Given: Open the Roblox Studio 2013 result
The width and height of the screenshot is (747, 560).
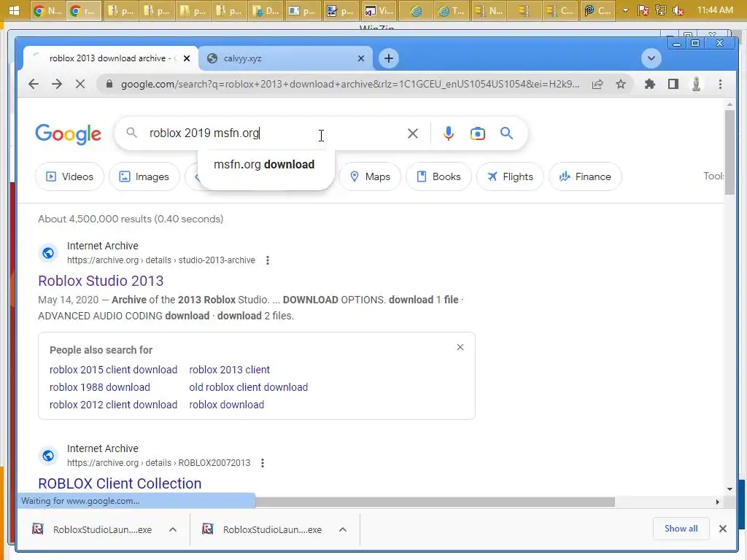Looking at the screenshot, I should tap(101, 281).
